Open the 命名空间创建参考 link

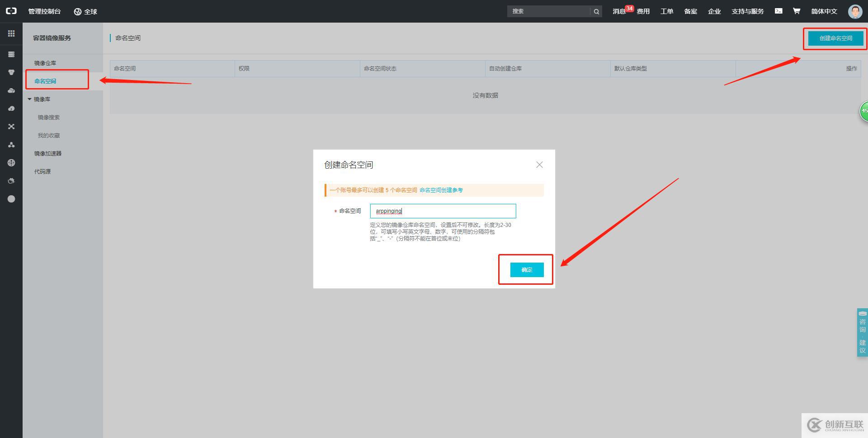coord(441,190)
